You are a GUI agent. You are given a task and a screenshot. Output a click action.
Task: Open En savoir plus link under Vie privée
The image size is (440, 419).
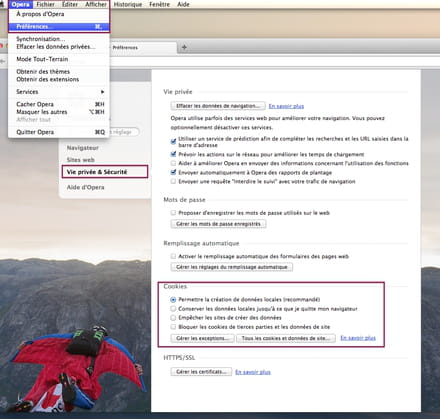tap(286, 106)
